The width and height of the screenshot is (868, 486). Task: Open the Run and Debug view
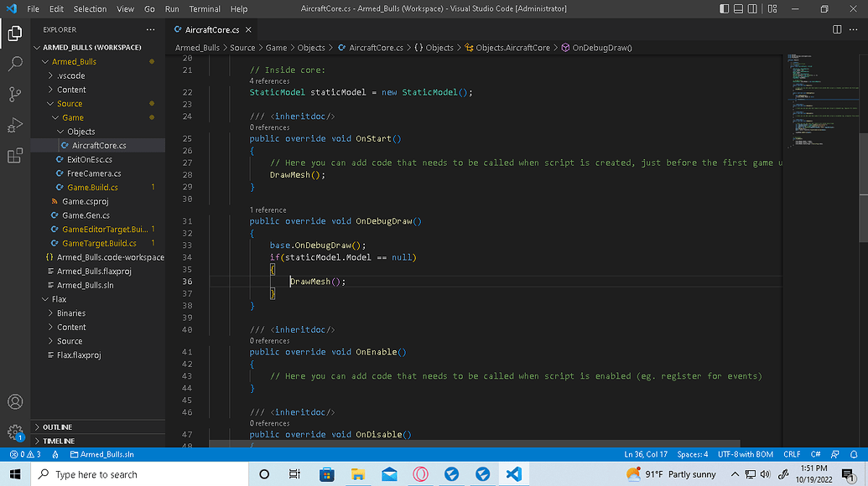click(14, 125)
